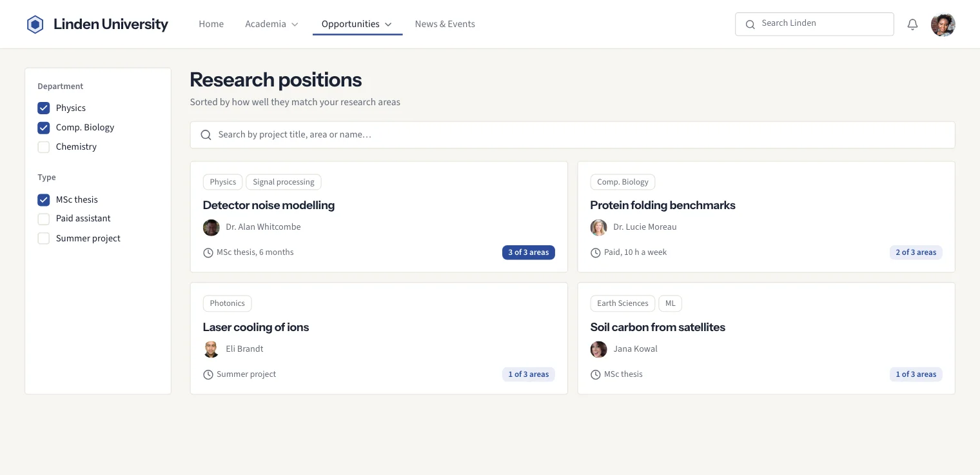Enable the Chemistry department filter
The image size is (980, 475).
point(44,147)
